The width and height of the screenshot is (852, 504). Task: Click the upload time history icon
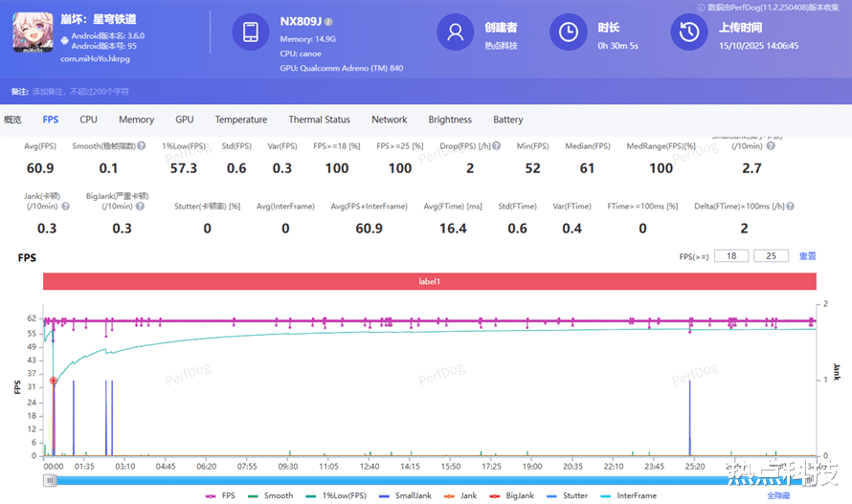point(689,33)
